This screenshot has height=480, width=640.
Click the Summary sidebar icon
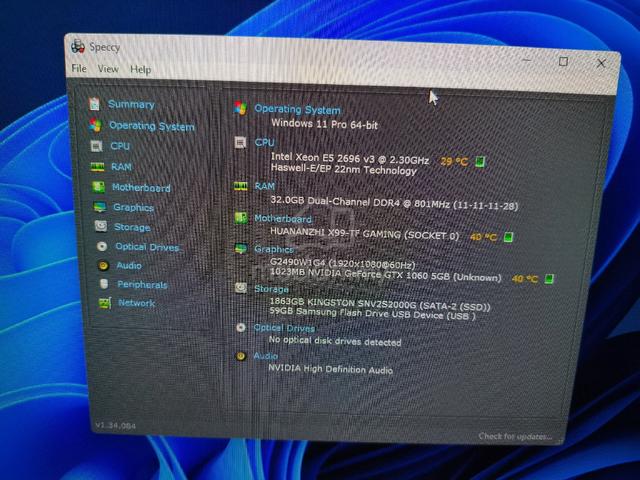94,104
